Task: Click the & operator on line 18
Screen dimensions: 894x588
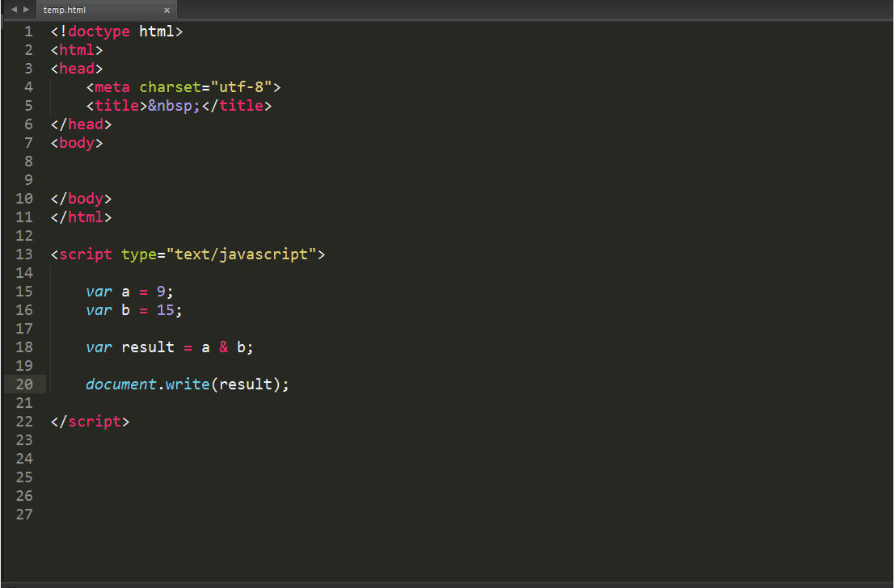Action: 223,347
